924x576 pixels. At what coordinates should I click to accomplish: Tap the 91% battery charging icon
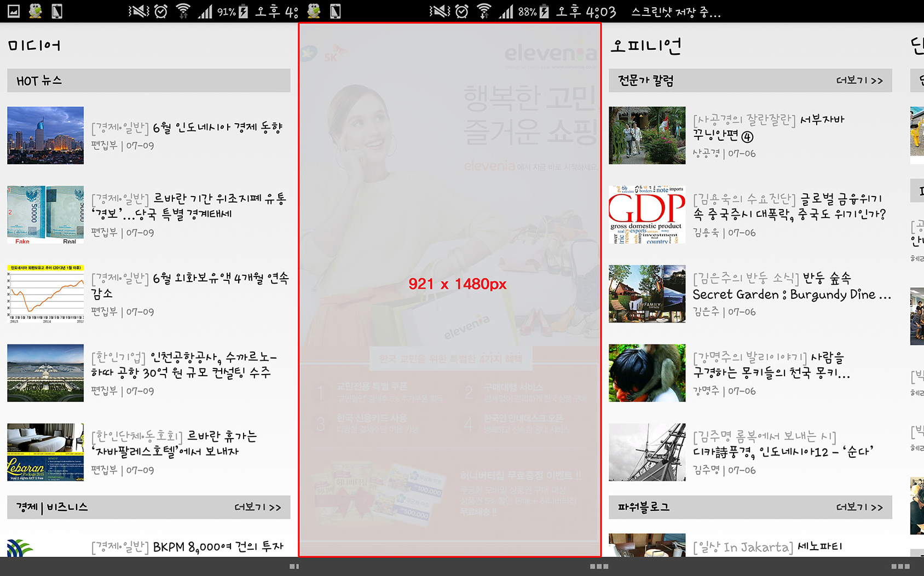tap(244, 11)
